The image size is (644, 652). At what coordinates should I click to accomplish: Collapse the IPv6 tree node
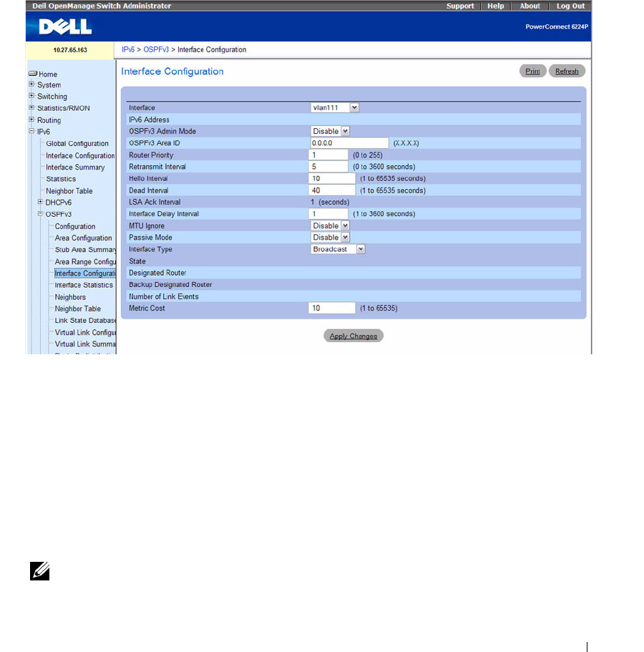(31, 131)
